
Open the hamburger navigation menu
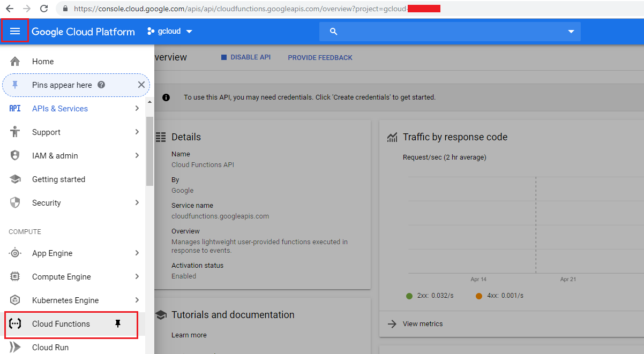click(x=15, y=32)
